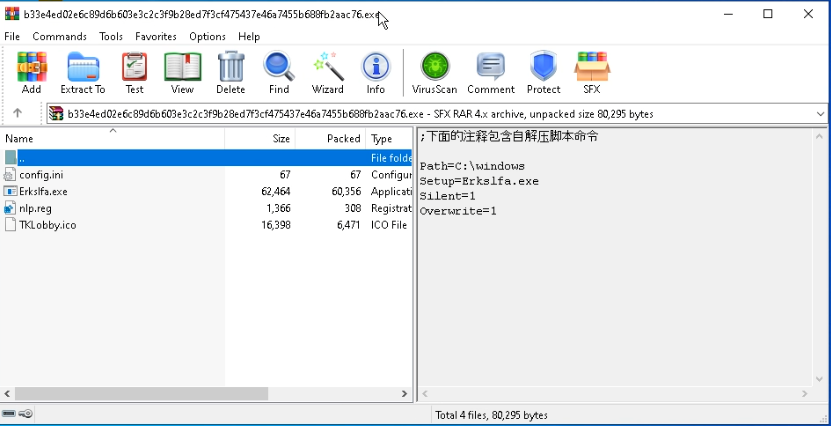
Task: Click the horizontal scrollbar right arrow
Action: click(x=405, y=394)
